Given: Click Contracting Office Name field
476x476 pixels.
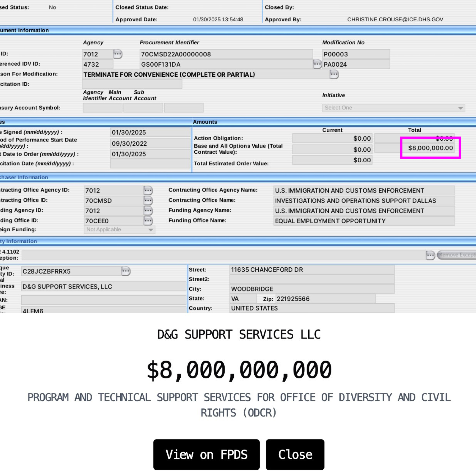Looking at the screenshot, I should (x=364, y=201).
